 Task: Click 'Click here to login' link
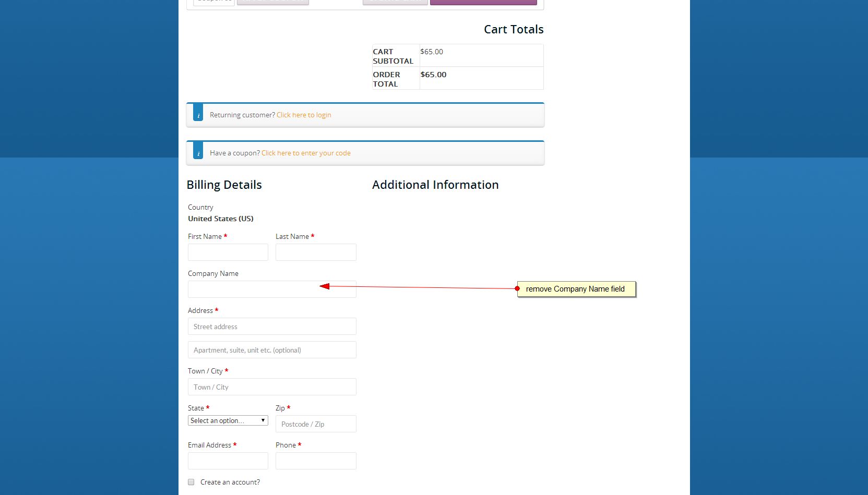pos(304,115)
